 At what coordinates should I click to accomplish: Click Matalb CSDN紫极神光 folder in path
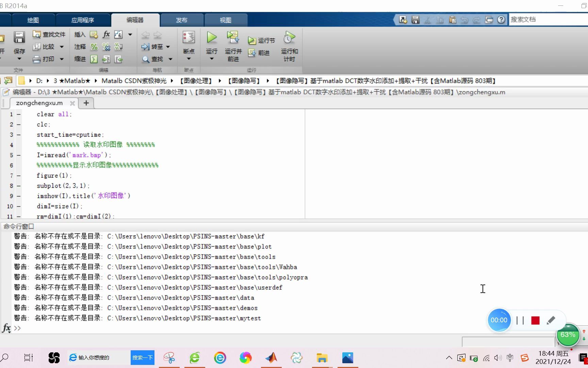134,81
